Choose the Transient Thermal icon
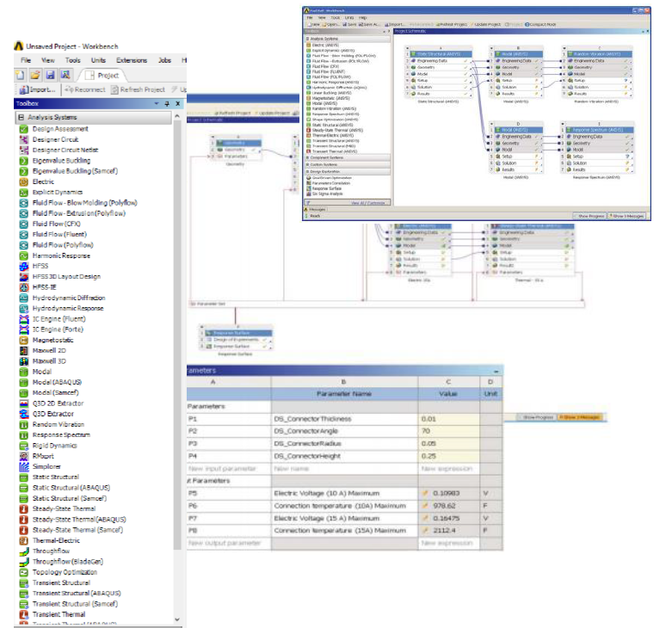 point(24,614)
